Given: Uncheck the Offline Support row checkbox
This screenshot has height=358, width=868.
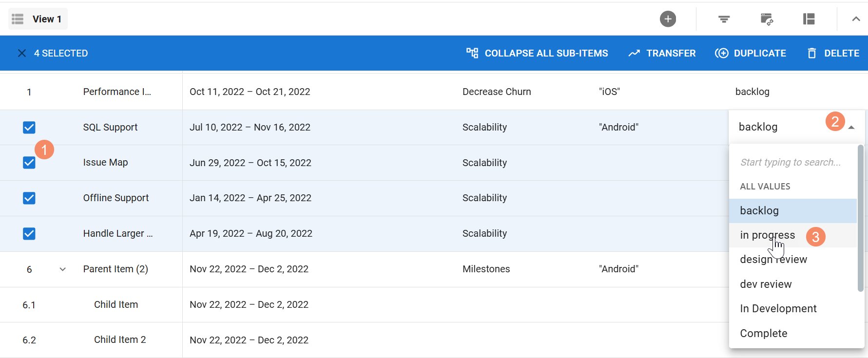Looking at the screenshot, I should [x=29, y=198].
